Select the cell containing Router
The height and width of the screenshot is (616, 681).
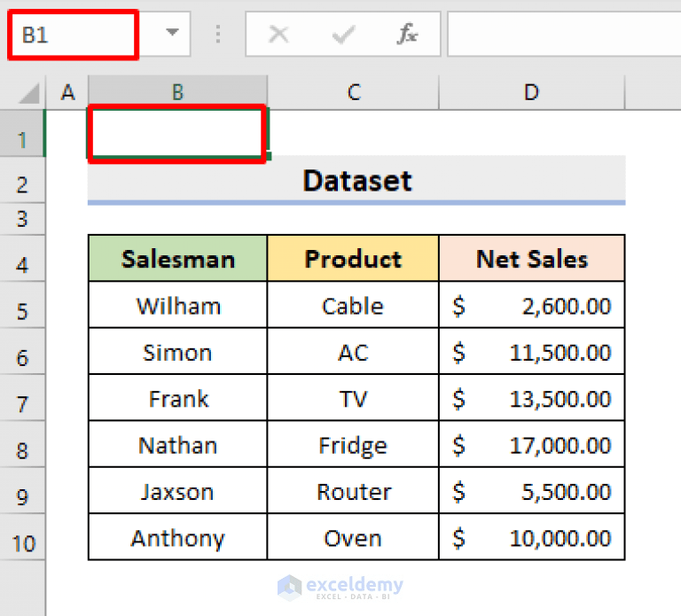[353, 491]
